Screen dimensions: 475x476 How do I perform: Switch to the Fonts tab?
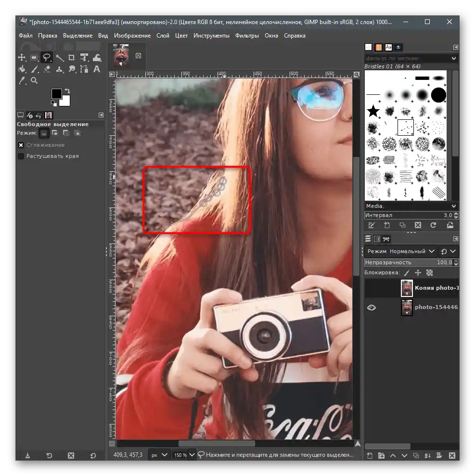[388, 47]
